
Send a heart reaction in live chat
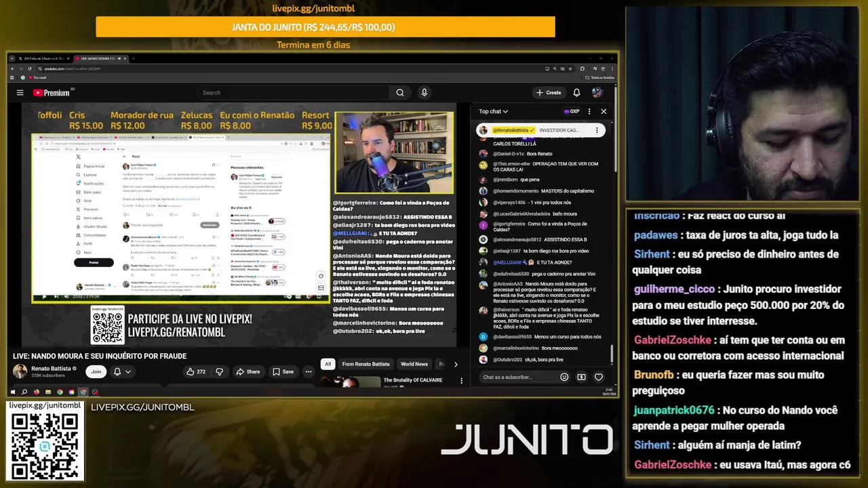pyautogui.click(x=598, y=377)
